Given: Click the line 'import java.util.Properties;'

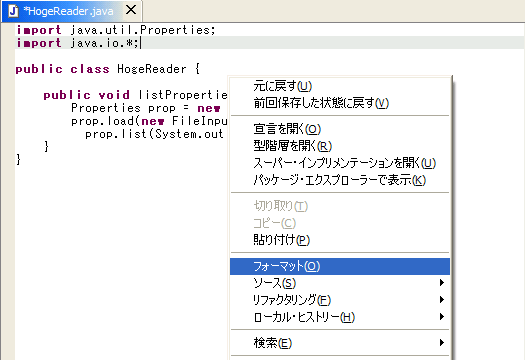Looking at the screenshot, I should click(116, 30).
